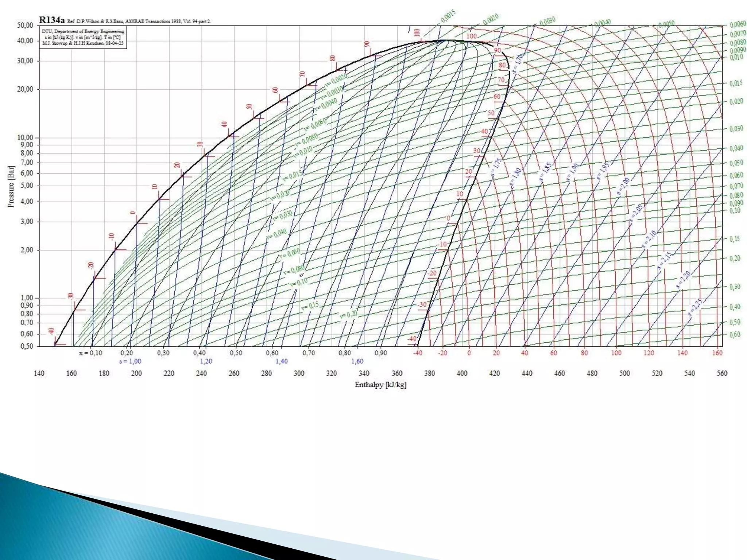
Task: Click the 400 enthalpy axis value
Action: tap(462, 373)
